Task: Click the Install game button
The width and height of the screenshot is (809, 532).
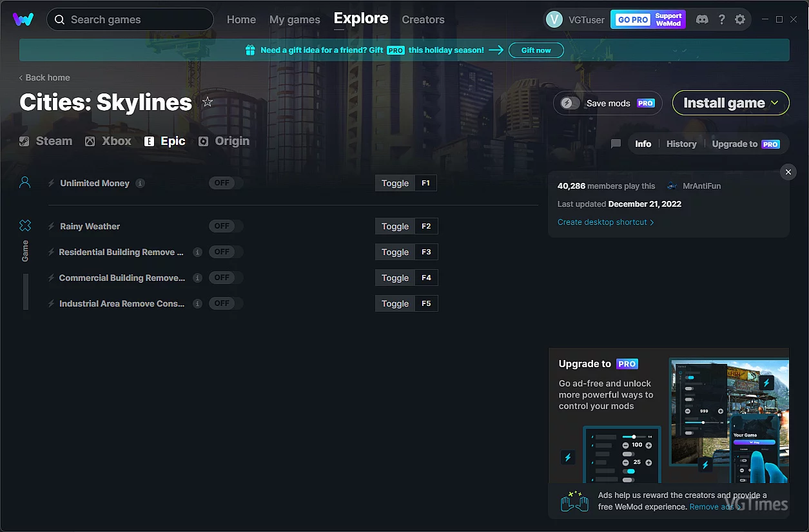Action: (730, 103)
